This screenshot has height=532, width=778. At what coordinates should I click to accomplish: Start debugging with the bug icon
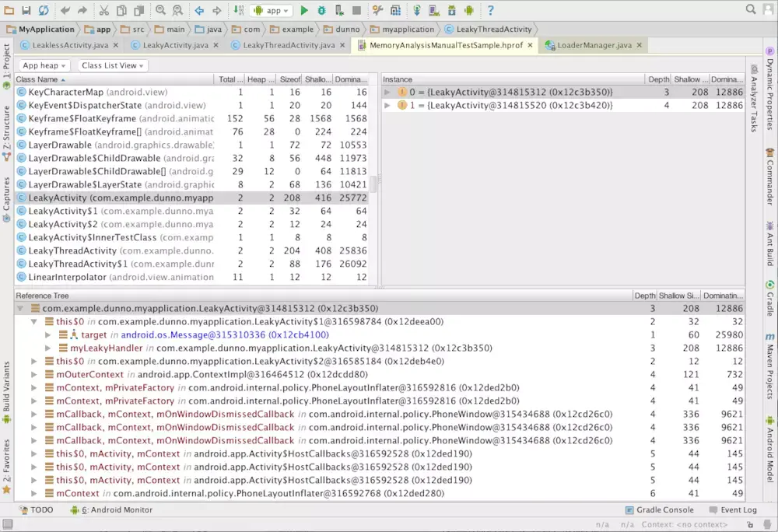point(321,10)
